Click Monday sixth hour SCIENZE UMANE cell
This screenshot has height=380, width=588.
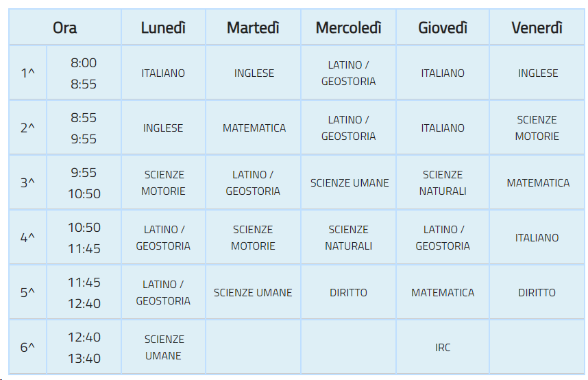tap(163, 347)
